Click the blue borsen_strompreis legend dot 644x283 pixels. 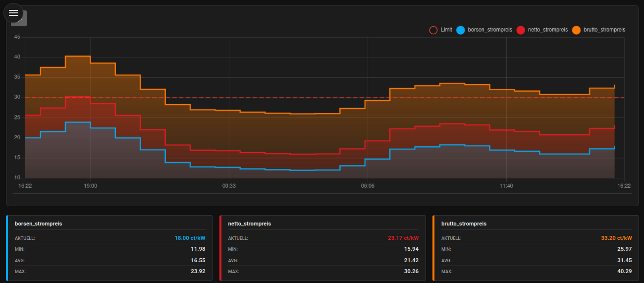461,30
